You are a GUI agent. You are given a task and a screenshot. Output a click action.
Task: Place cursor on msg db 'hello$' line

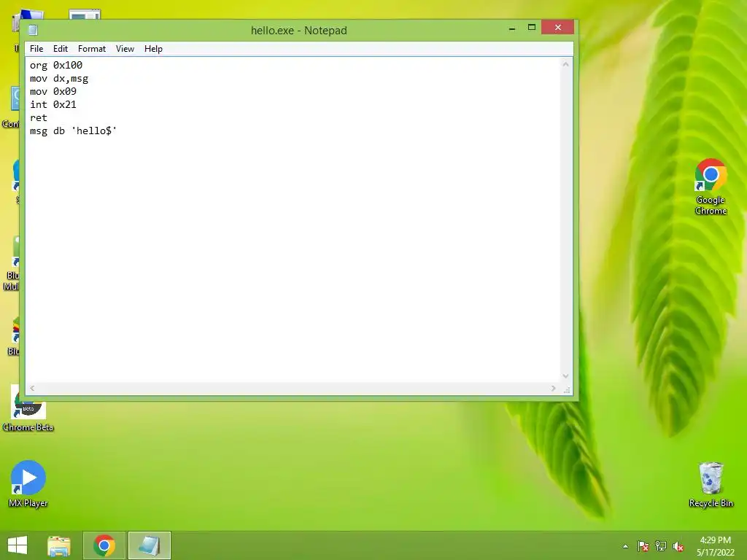tap(74, 131)
